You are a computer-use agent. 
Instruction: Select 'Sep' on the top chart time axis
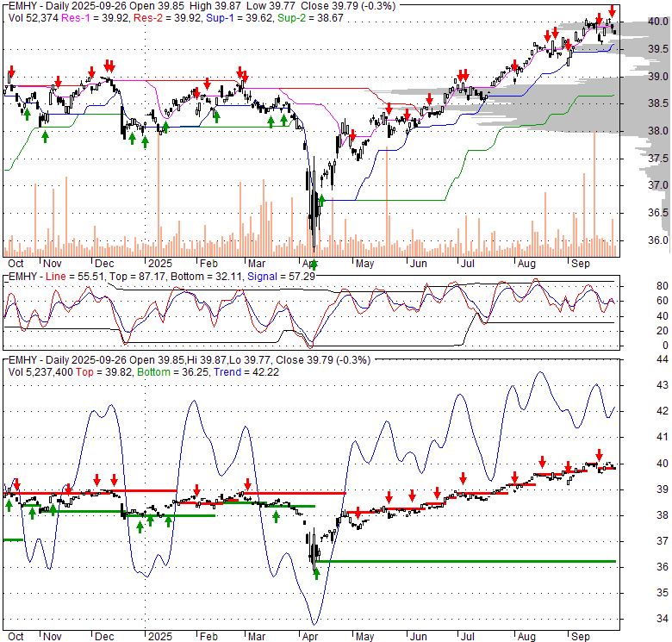pos(581,264)
